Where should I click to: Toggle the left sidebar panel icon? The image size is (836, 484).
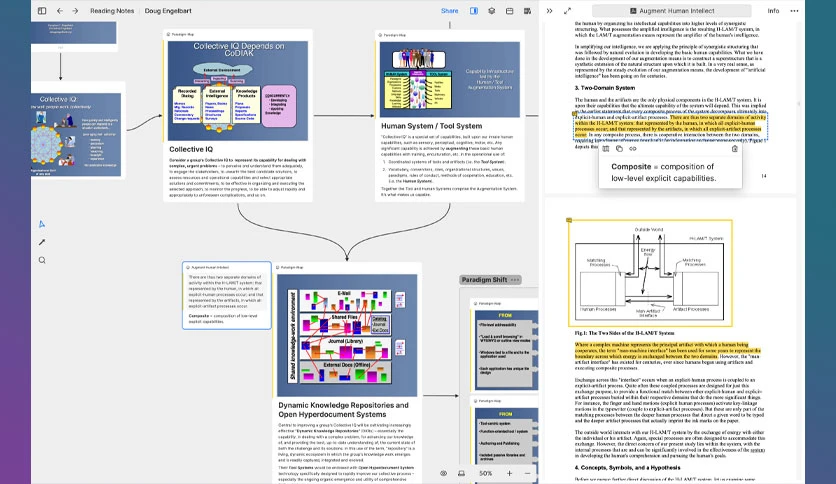(42, 11)
